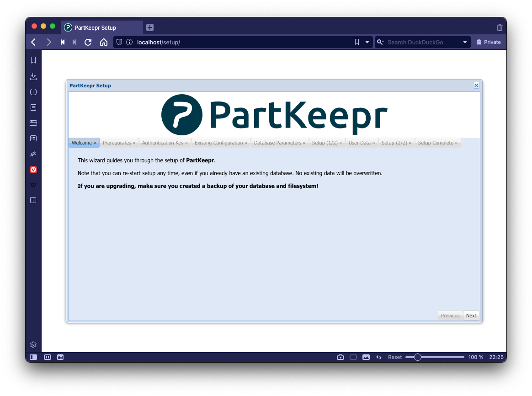The height and width of the screenshot is (396, 532).
Task: Expand the search history dropdown arrow
Action: tap(465, 42)
